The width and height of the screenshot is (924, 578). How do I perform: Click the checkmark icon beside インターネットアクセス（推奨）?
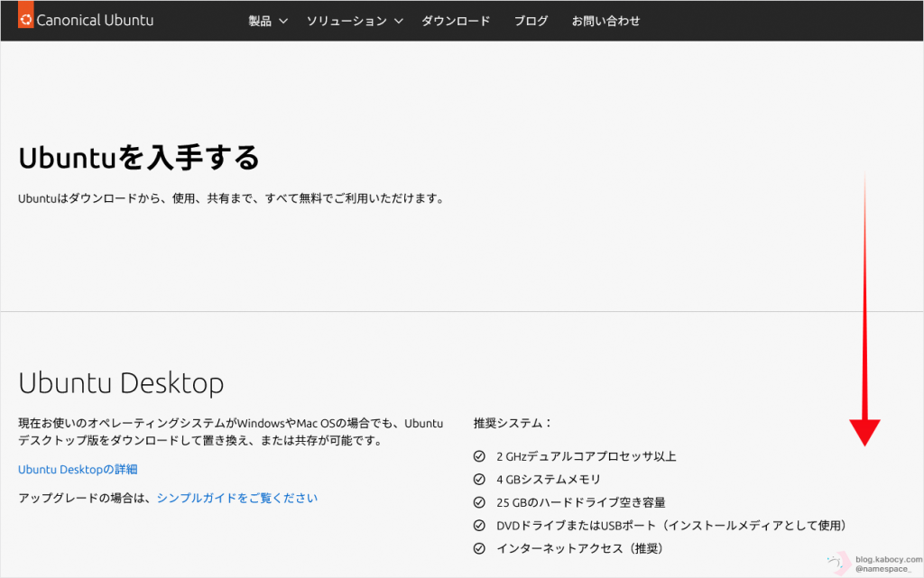479,548
